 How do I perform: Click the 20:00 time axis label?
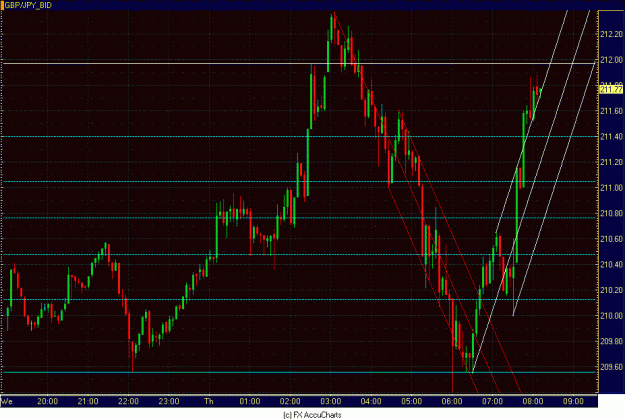coord(47,401)
